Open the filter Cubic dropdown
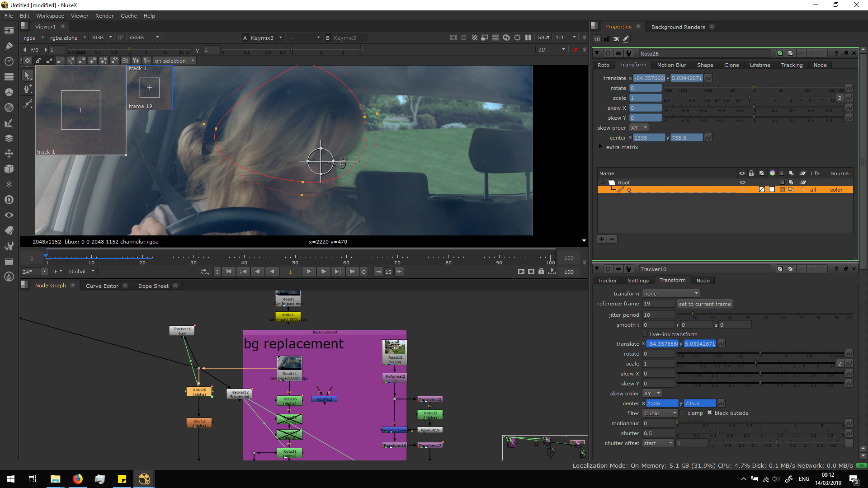 click(x=660, y=413)
